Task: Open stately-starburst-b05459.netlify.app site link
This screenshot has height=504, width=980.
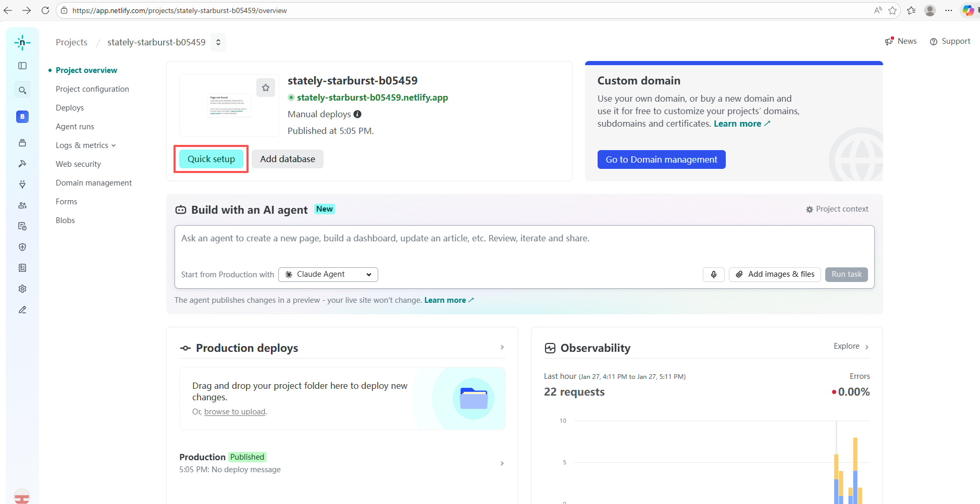Action: click(x=372, y=97)
